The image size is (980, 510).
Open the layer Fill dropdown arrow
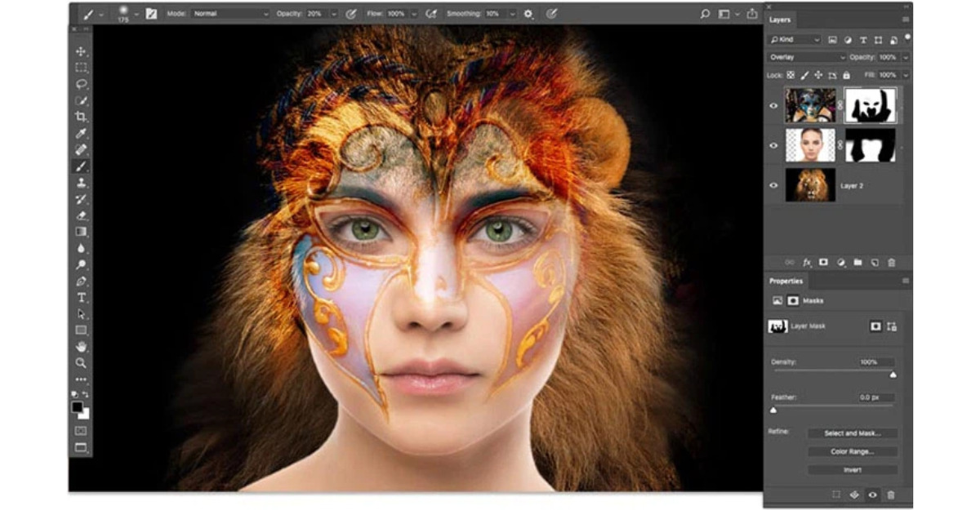pyautogui.click(x=906, y=74)
